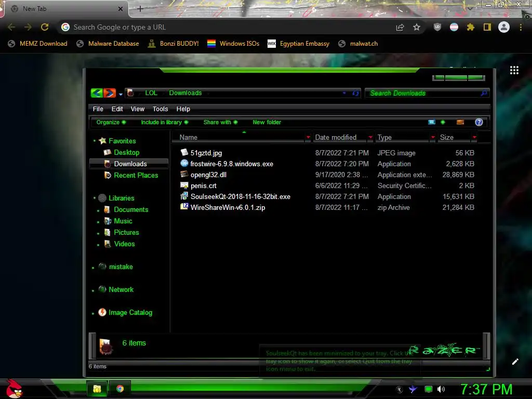Open Bonzi BUDDY! bookmark
The height and width of the screenshot is (399, 532).
click(174, 44)
